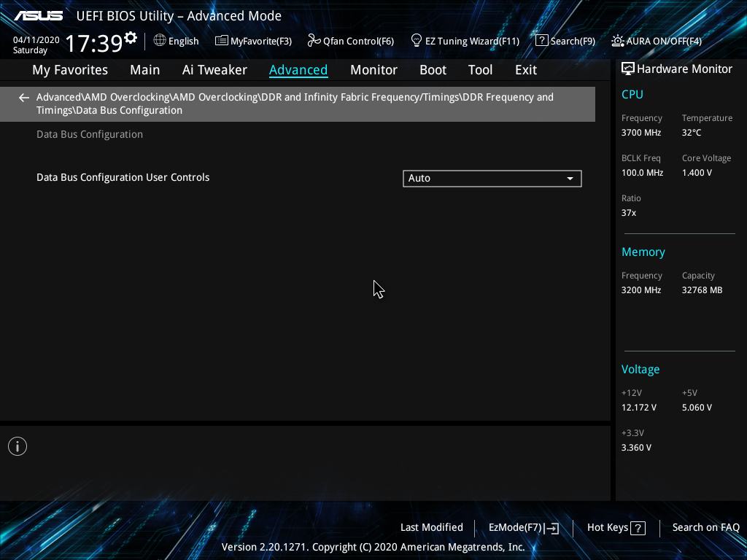Open Data Bus Configuration User Controls dropdown

point(492,179)
